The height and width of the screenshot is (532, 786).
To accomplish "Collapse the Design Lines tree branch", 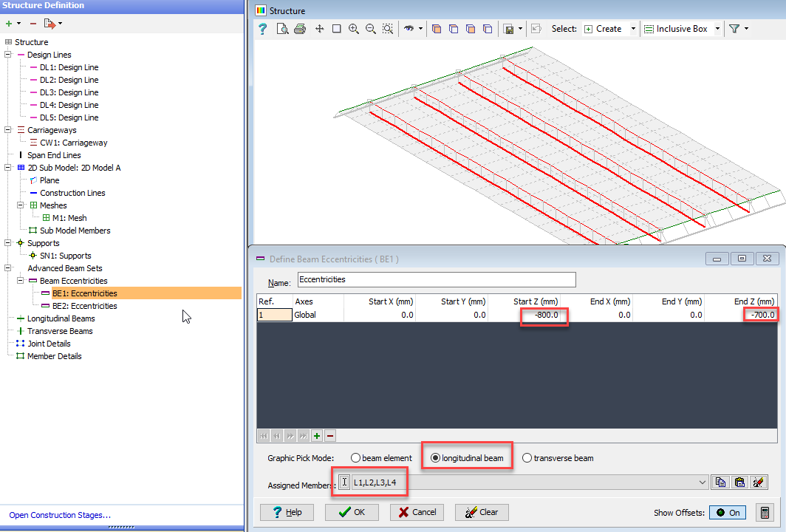I will [x=7, y=54].
